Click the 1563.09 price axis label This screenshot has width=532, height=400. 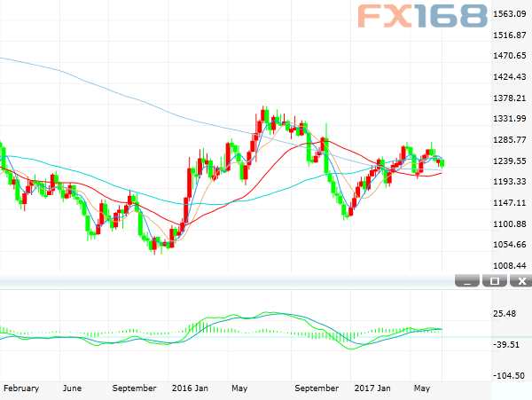pos(510,14)
